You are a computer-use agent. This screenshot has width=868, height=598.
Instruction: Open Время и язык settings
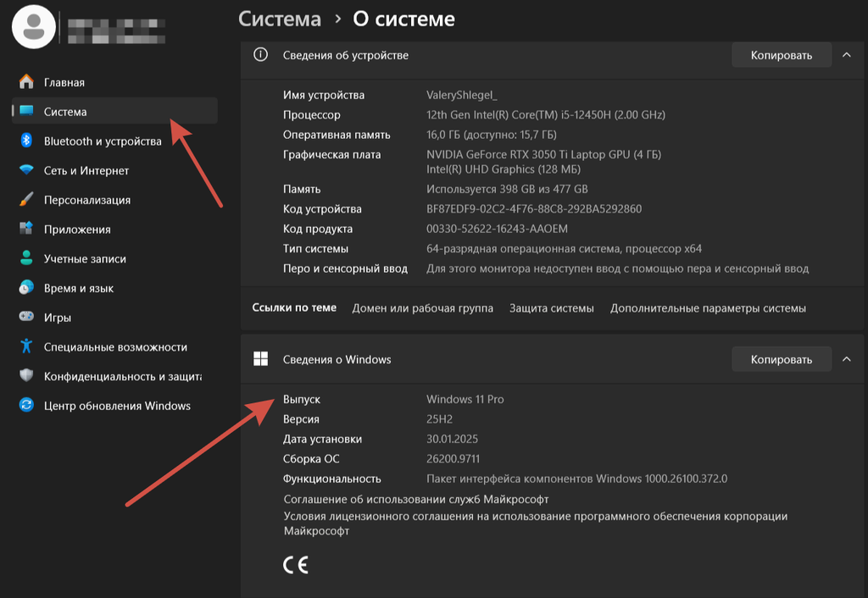[114, 288]
